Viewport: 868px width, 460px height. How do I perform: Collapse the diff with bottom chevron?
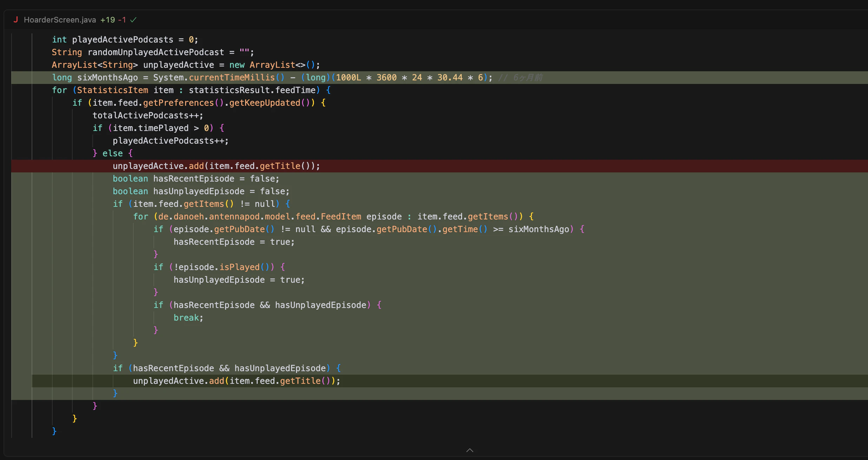point(469,450)
